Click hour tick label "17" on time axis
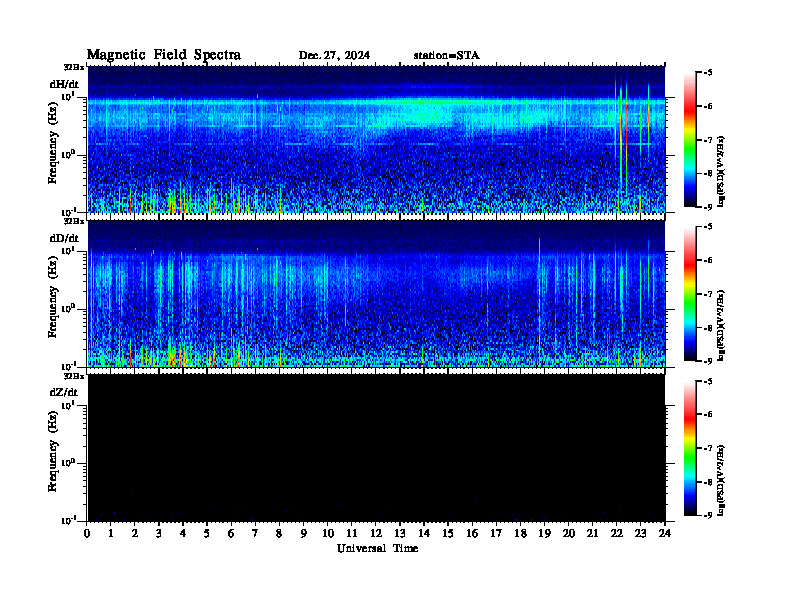Screen dimensions: 792x612 click(x=496, y=533)
